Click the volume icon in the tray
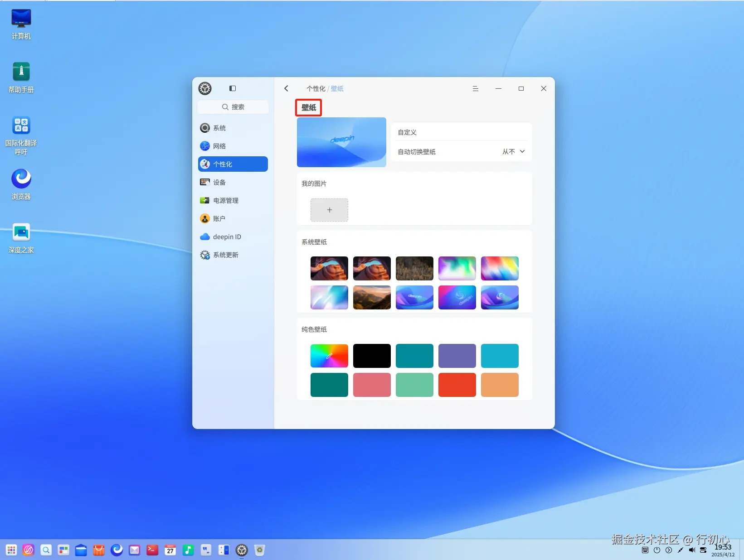The height and width of the screenshot is (560, 744). click(x=692, y=550)
